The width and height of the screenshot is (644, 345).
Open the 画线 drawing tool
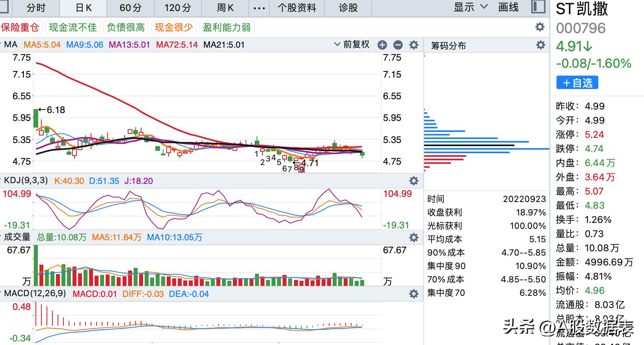508,7
